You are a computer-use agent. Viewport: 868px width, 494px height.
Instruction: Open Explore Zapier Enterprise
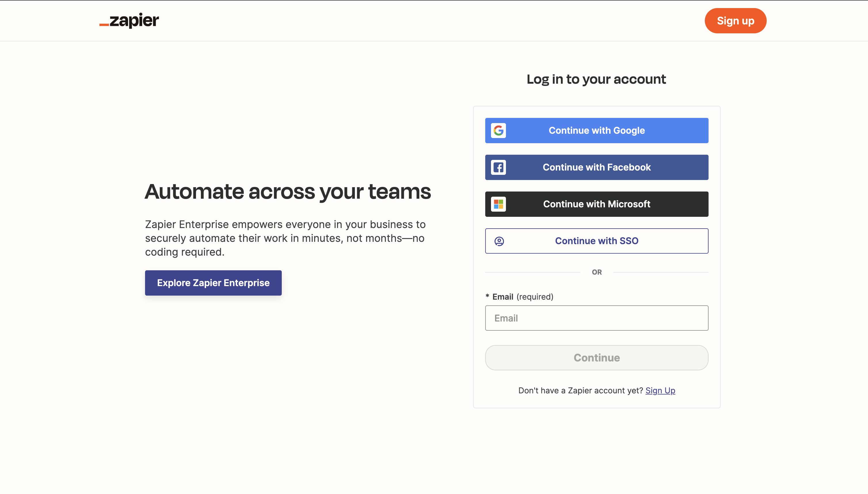(x=213, y=283)
